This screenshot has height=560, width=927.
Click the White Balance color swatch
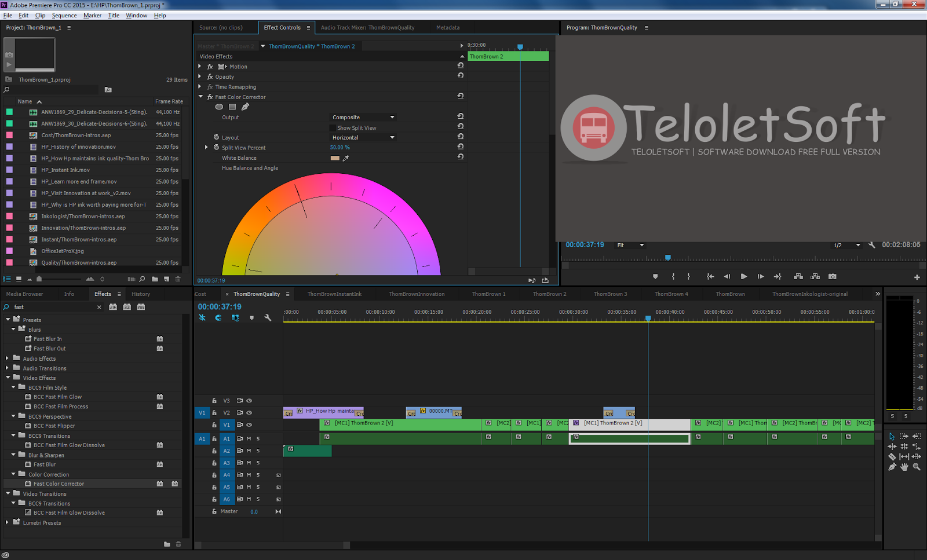pyautogui.click(x=335, y=158)
